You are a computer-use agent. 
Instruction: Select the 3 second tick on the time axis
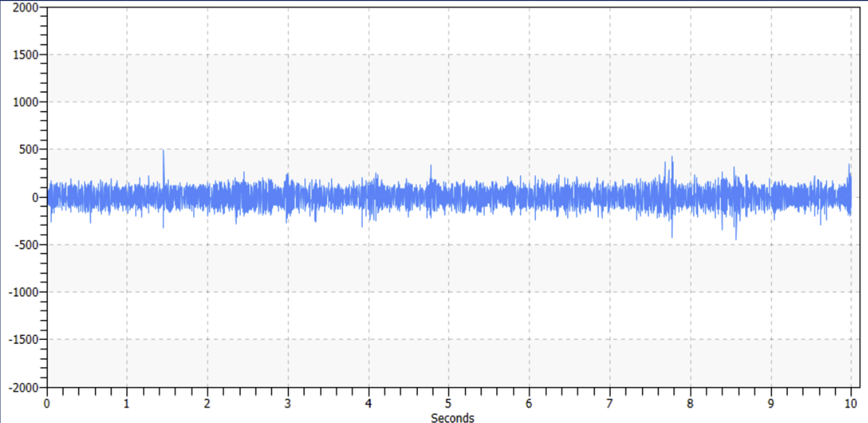click(x=288, y=403)
